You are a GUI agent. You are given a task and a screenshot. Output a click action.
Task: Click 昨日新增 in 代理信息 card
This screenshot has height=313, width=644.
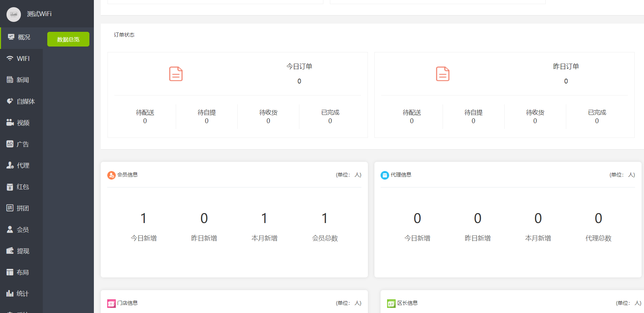click(478, 238)
